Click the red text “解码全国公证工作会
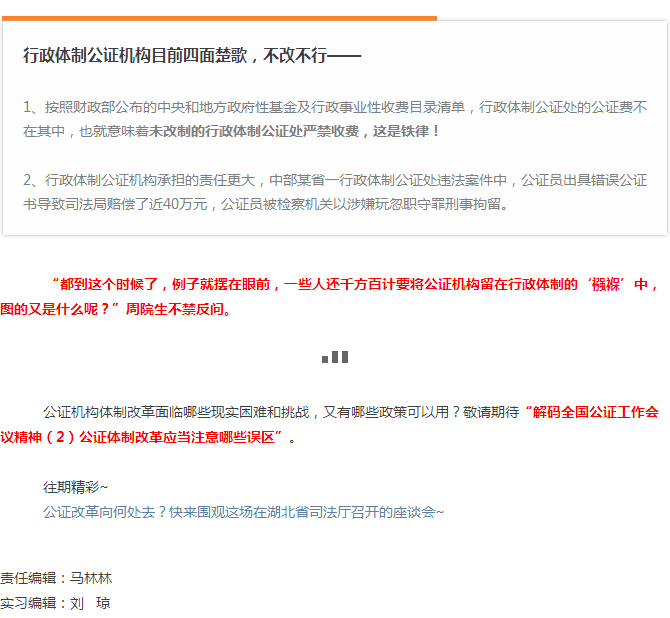This screenshot has height=618, width=670. click(591, 412)
